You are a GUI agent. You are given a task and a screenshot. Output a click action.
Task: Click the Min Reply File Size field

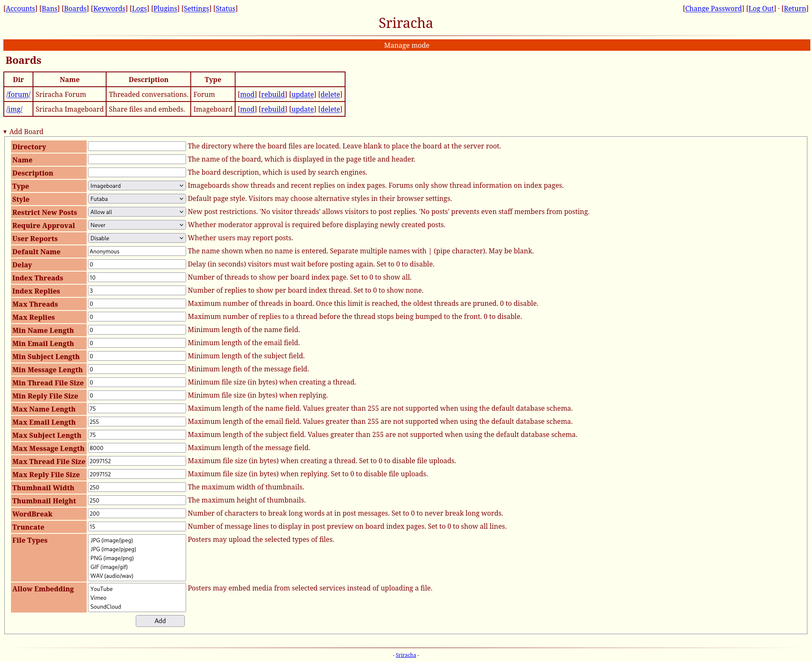coord(137,396)
